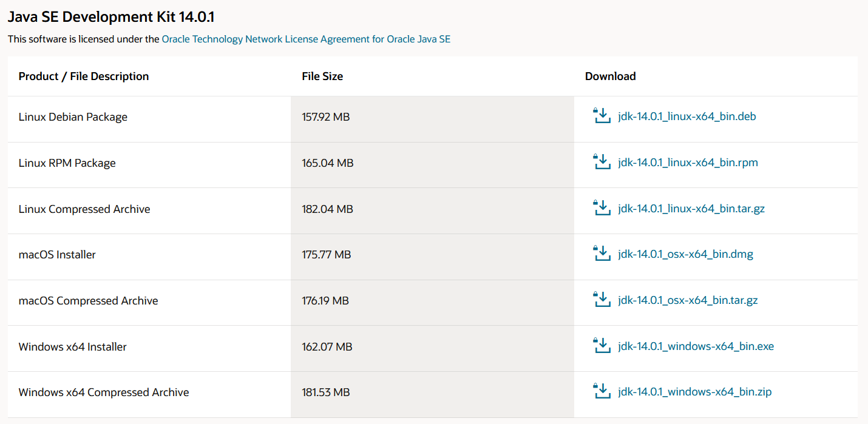Image resolution: width=868 pixels, height=424 pixels.
Task: Click download icon for Windows x64 Compressed Archive
Action: click(601, 391)
